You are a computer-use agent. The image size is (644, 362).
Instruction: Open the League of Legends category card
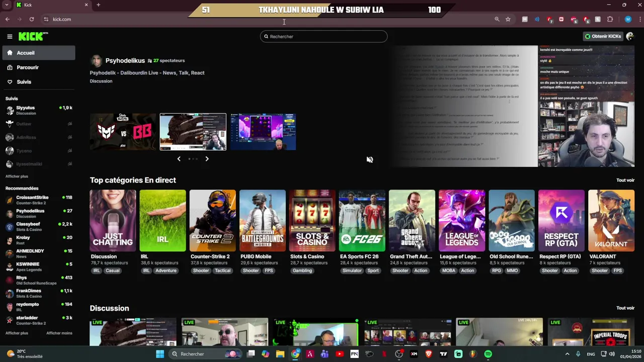tap(461, 220)
